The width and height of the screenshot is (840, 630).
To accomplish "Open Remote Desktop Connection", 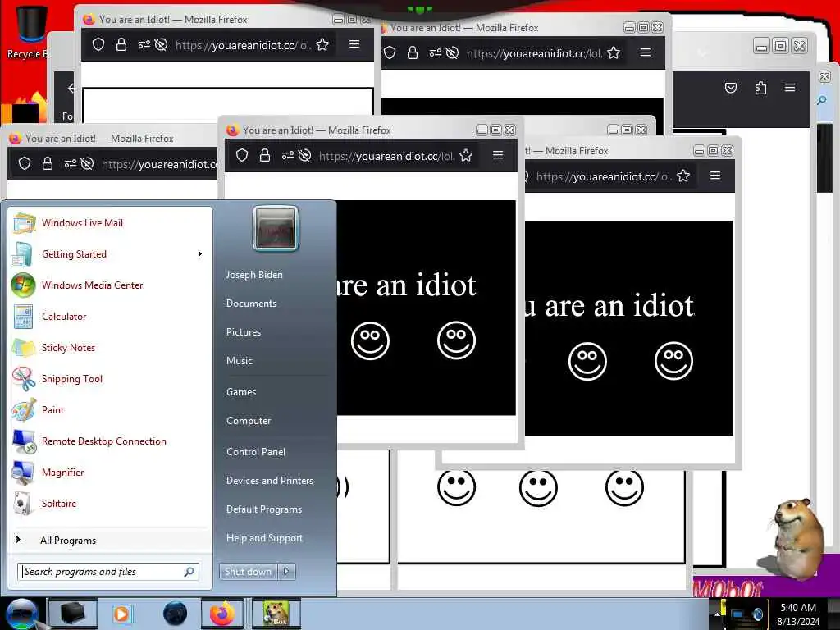I will (x=110, y=441).
